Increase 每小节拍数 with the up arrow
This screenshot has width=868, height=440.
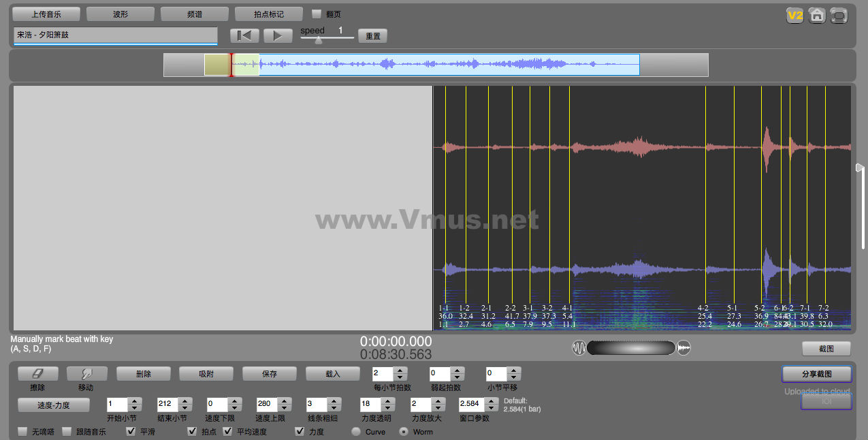click(x=400, y=370)
